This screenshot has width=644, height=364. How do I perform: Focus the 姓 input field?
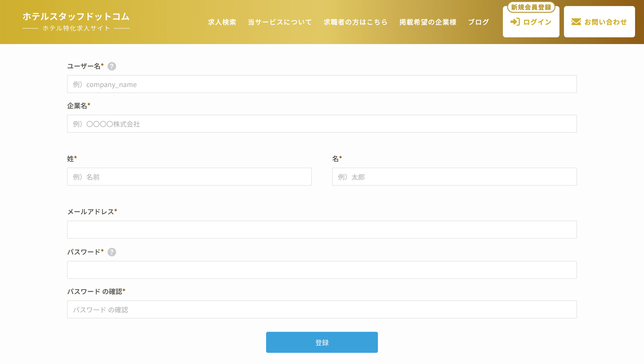(189, 177)
